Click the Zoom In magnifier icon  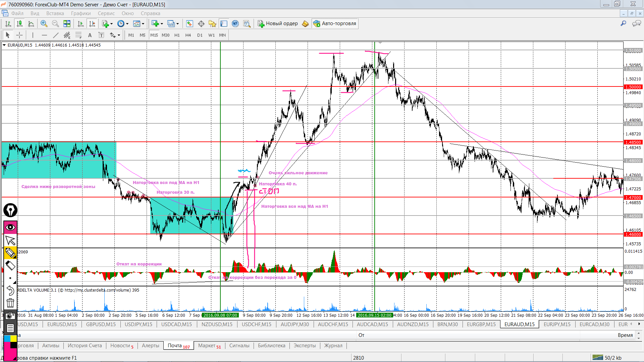click(44, 23)
